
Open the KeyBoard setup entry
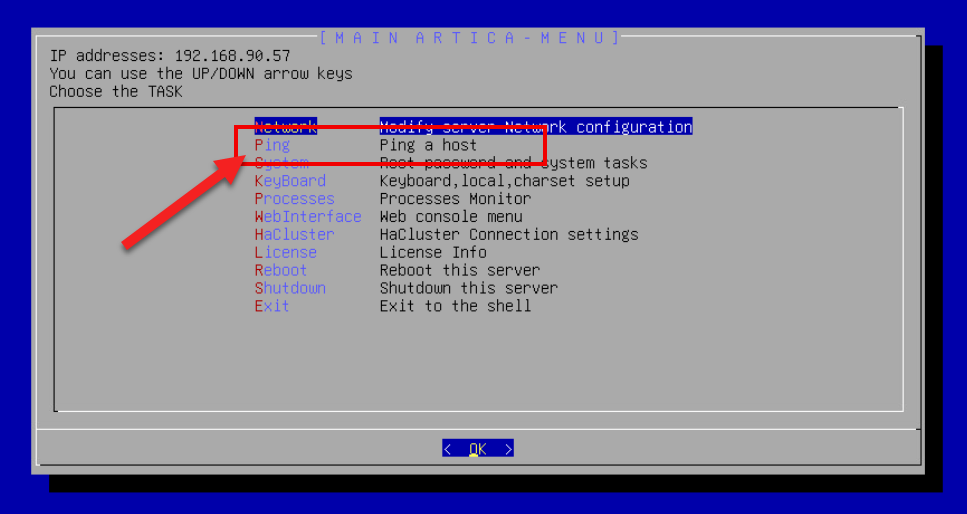(x=290, y=181)
